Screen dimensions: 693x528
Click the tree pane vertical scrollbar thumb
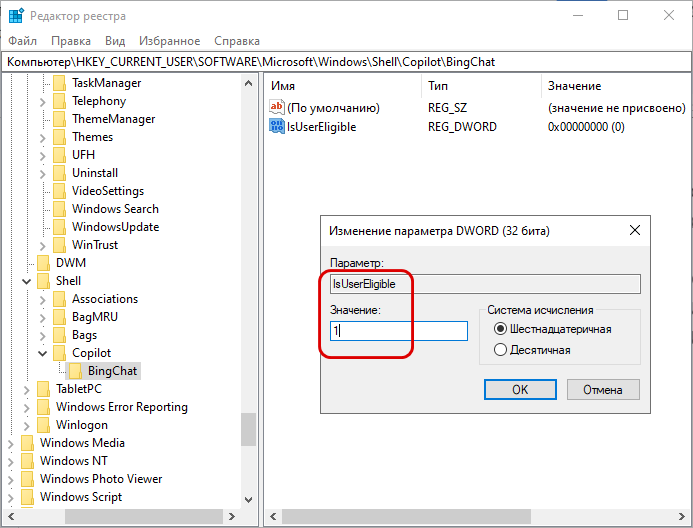point(248,429)
